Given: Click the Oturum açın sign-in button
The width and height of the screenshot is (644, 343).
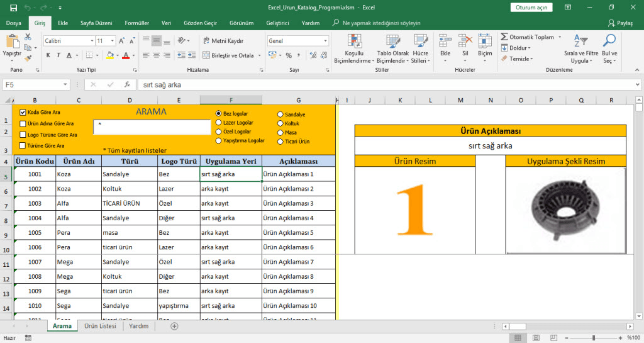Looking at the screenshot, I should point(531,8).
